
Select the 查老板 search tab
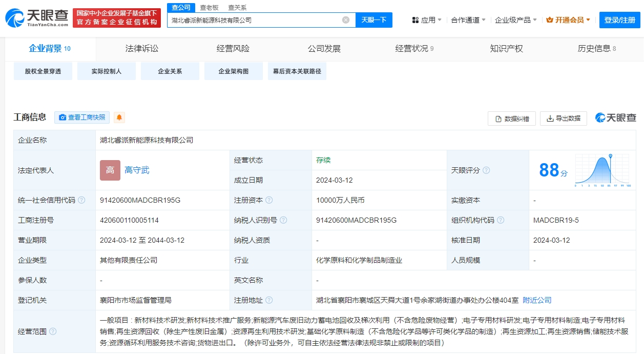(209, 7)
